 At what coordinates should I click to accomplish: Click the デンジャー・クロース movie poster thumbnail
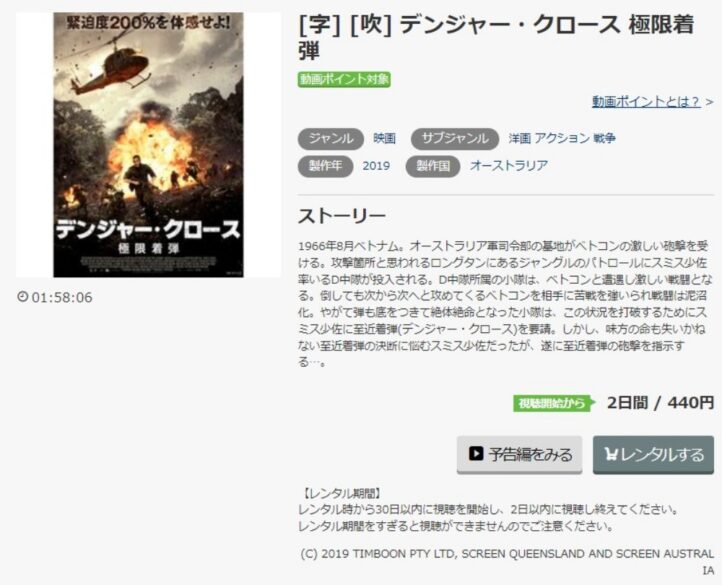point(148,145)
